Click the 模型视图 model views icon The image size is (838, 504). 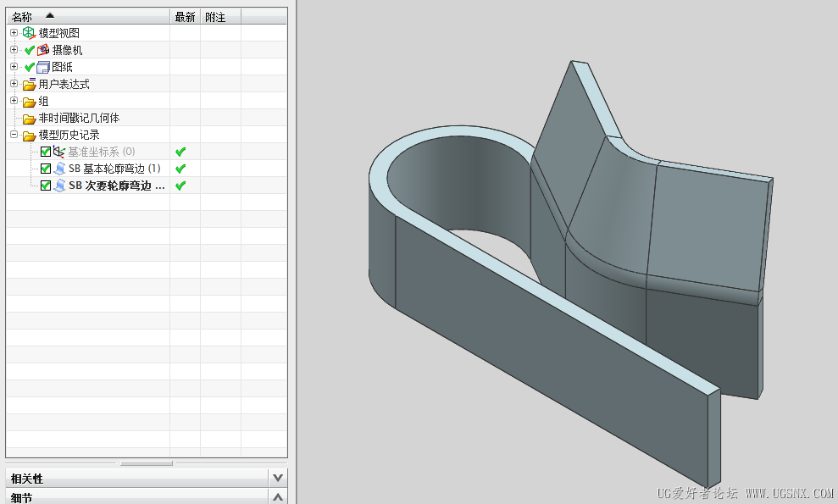click(x=29, y=33)
